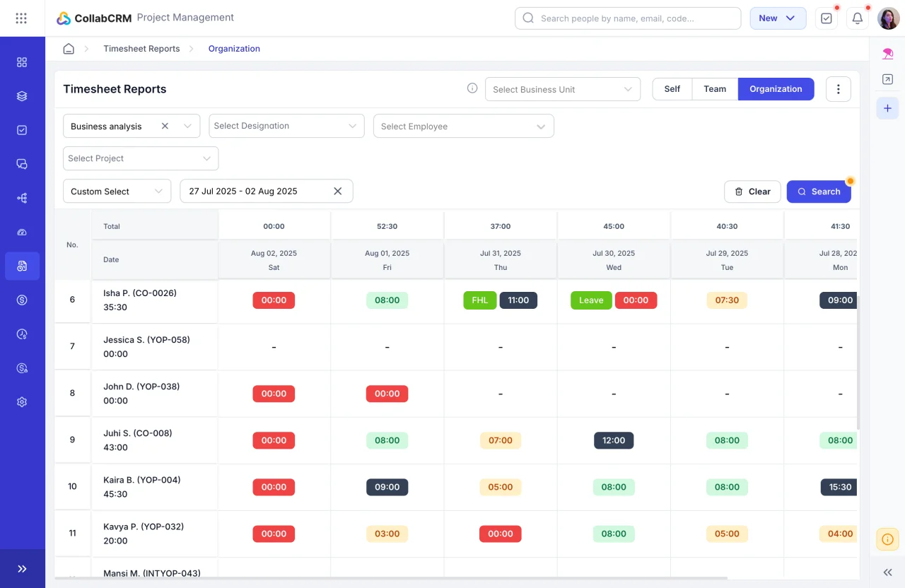Screen dimensions: 905x588
Task: Select the Organization view toggle
Action: (776, 89)
